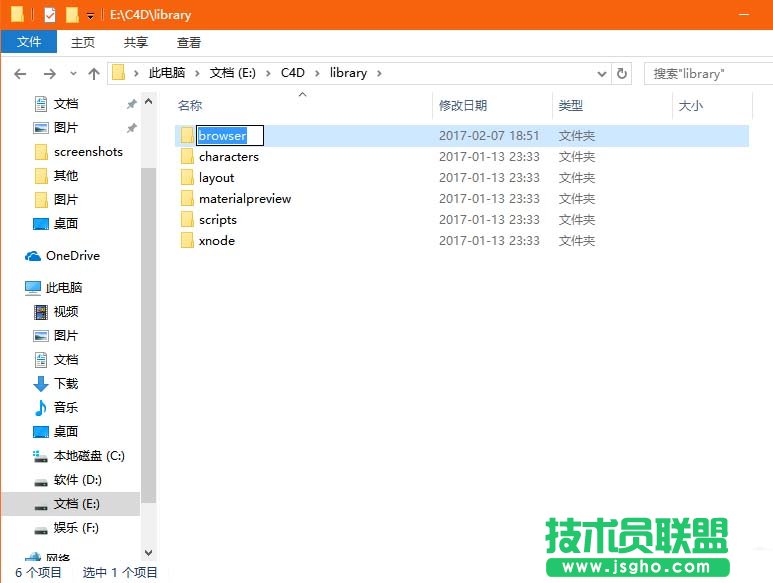Select the characters folder icon
This screenshot has width=773, height=583.
tap(187, 156)
